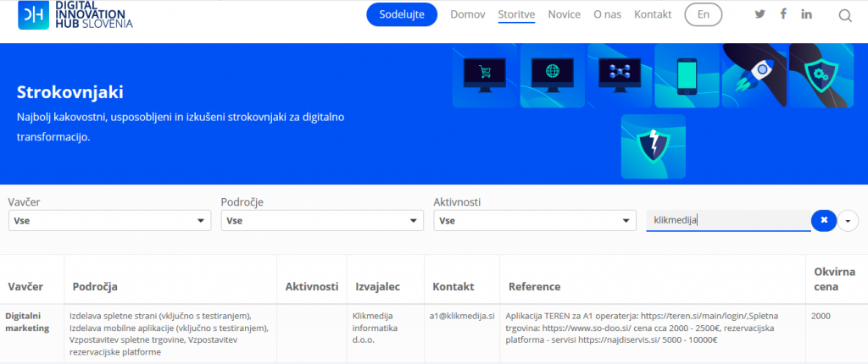The width and height of the screenshot is (868, 364).
Task: Open the small arrow next to search
Action: pyautogui.click(x=849, y=221)
